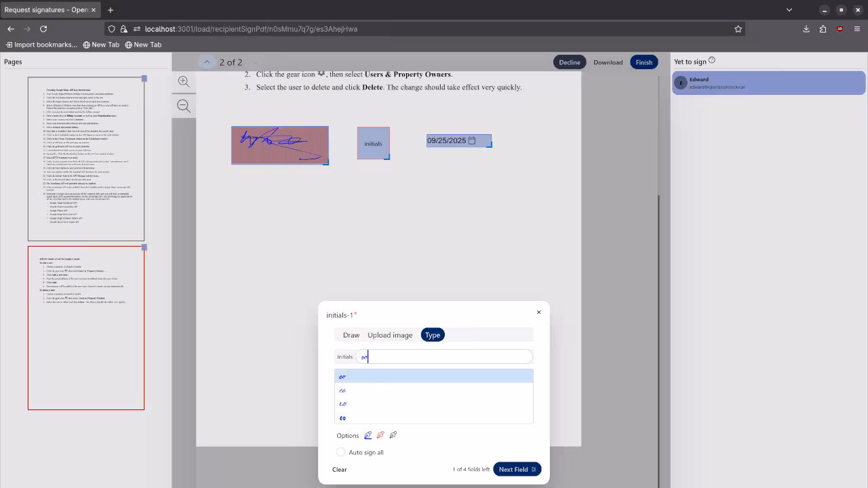Click the zoom out magnifier icon

[184, 106]
